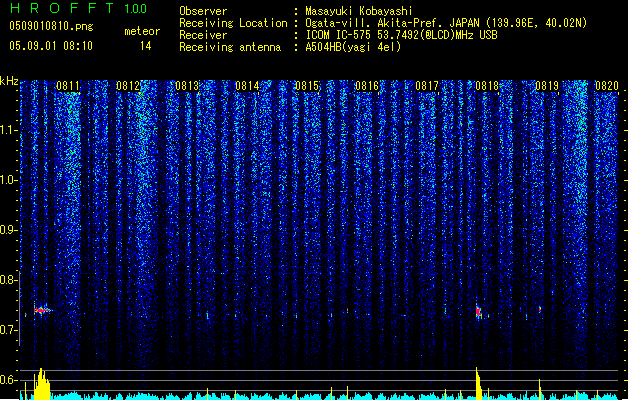Click the observer name Masayuki Kobayashi

click(359, 11)
